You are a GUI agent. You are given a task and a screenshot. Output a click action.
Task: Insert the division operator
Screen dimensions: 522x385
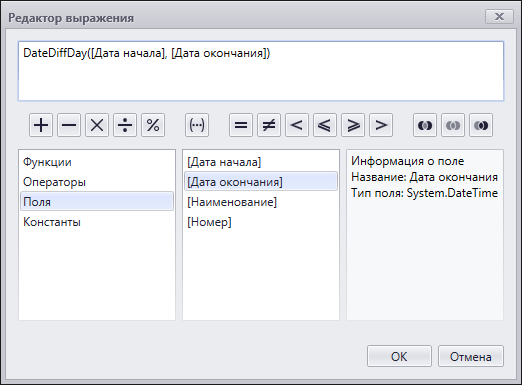[x=125, y=125]
